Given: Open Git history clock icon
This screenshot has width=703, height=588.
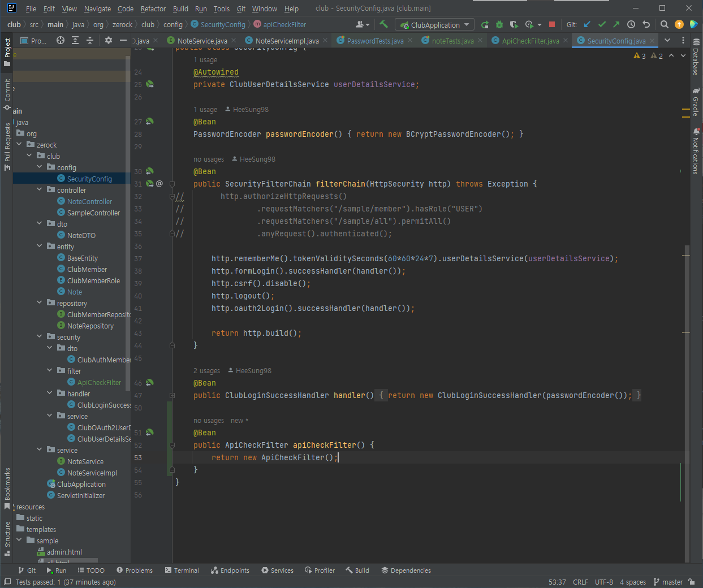Looking at the screenshot, I should pos(631,24).
